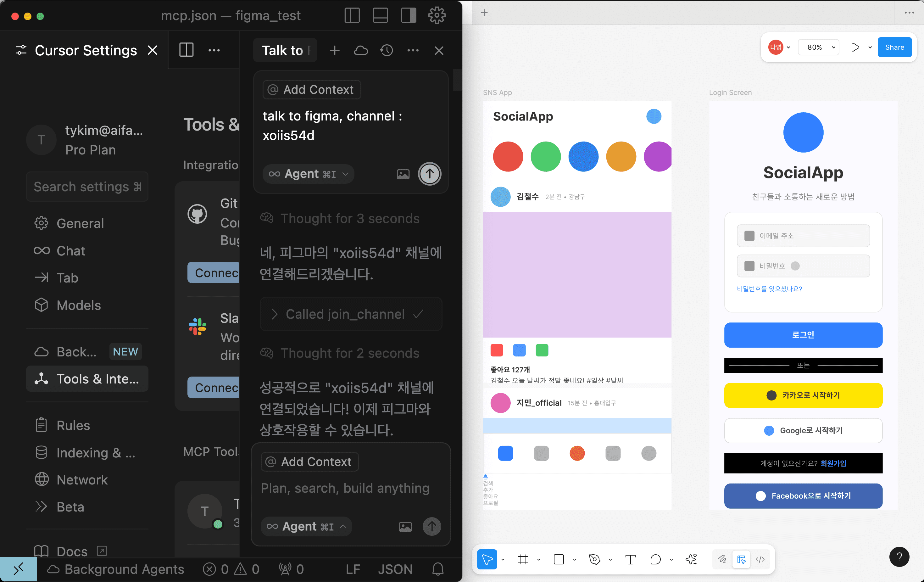Open editor more actions ellipsis
924x582 pixels.
pyautogui.click(x=214, y=50)
